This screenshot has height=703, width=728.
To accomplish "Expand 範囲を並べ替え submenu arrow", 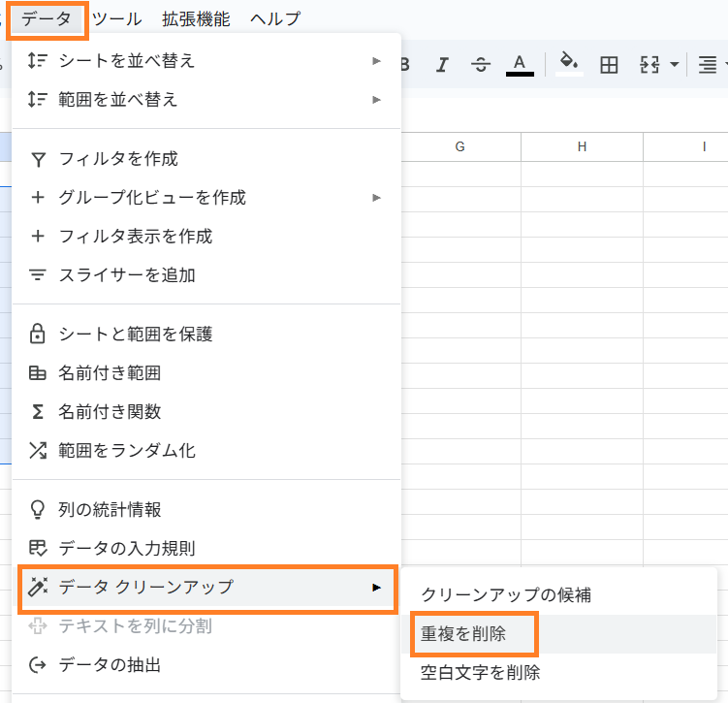I will 376,99.
